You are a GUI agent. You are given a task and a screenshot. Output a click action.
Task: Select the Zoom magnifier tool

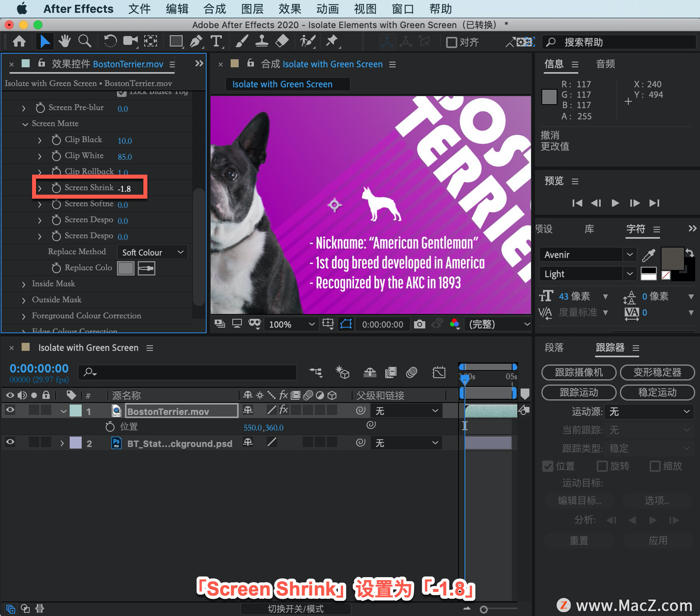(84, 42)
